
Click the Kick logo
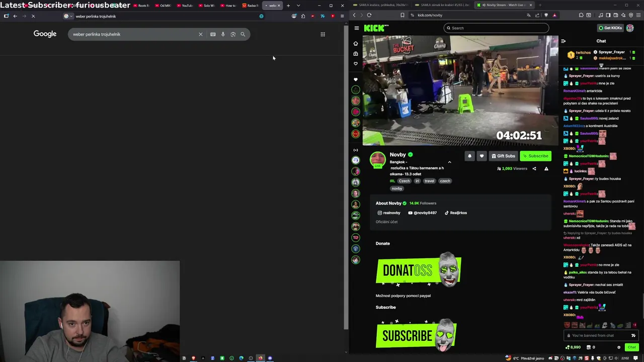point(376,28)
